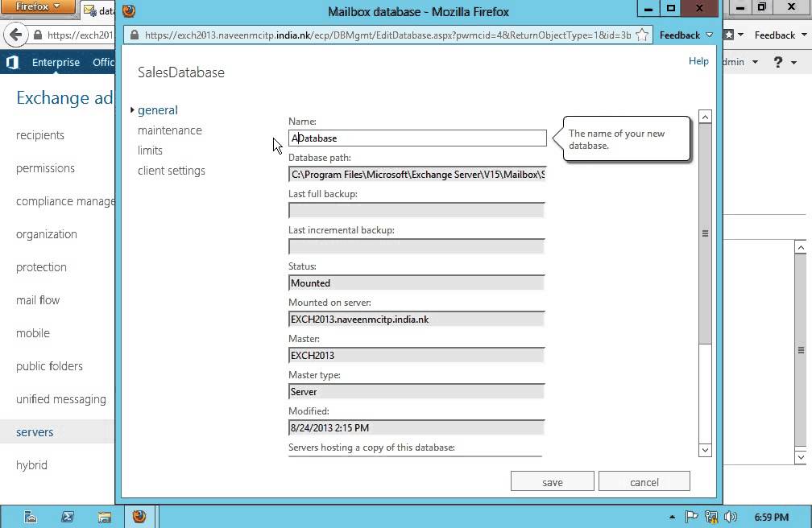Open PowerShell from taskbar
The height and width of the screenshot is (528, 812).
[68, 517]
